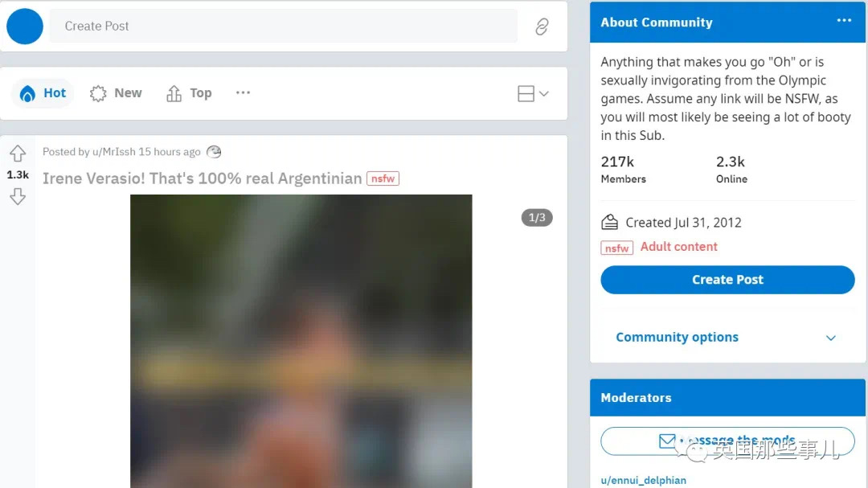868x488 pixels.
Task: Expand Community options section
Action: [x=727, y=338]
